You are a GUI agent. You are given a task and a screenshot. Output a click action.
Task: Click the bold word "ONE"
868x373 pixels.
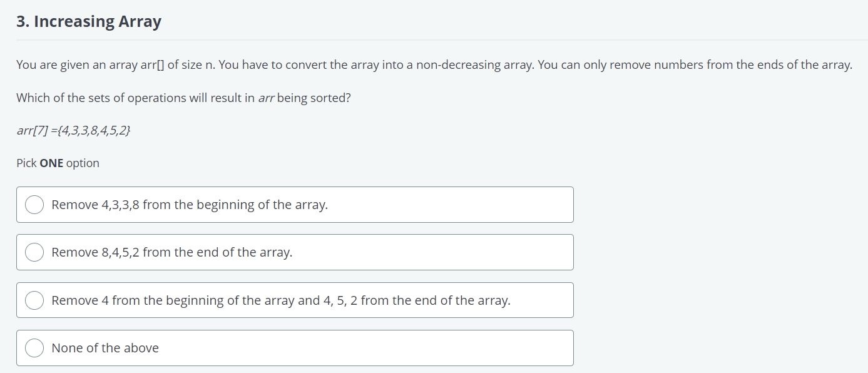[x=51, y=163]
